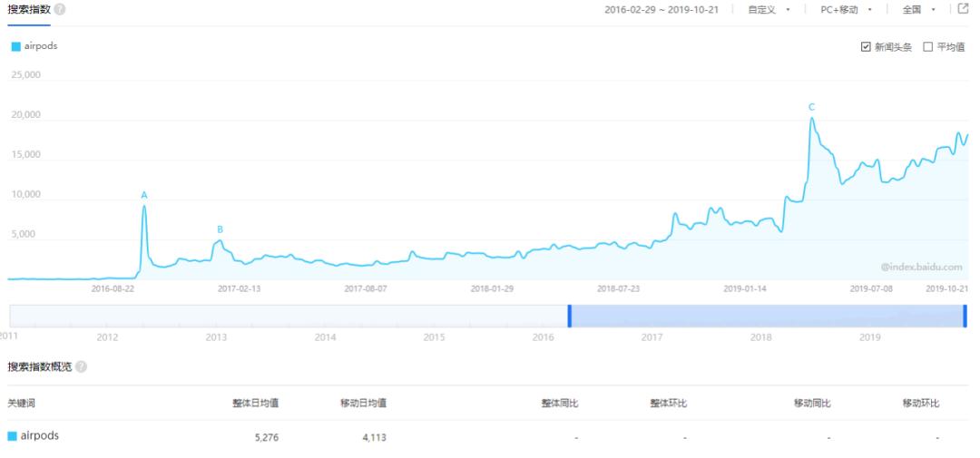Viewport: 980px width, 458px height.
Task: Click the 整体日均值 column header
Action: click(x=256, y=404)
